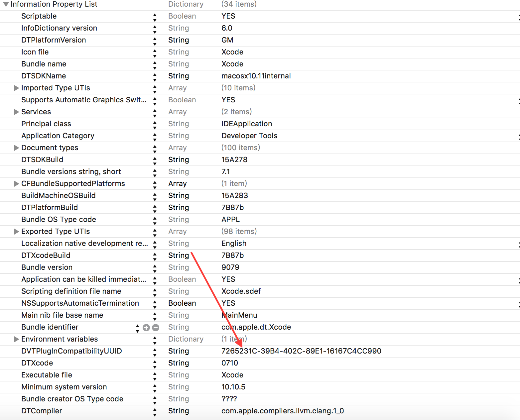Select the Boolean type of NSSupportsAutomaticTermination
The image size is (520, 420).
[182, 303]
